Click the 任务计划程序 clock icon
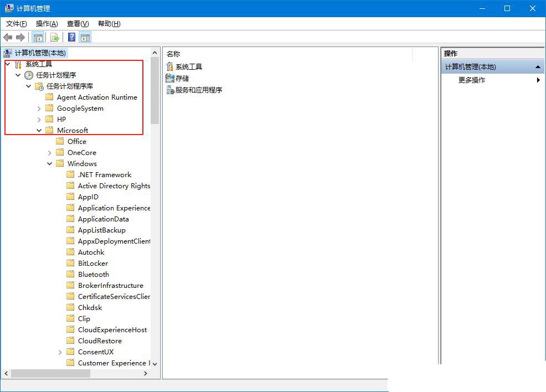This screenshot has width=546, height=392. coord(29,75)
